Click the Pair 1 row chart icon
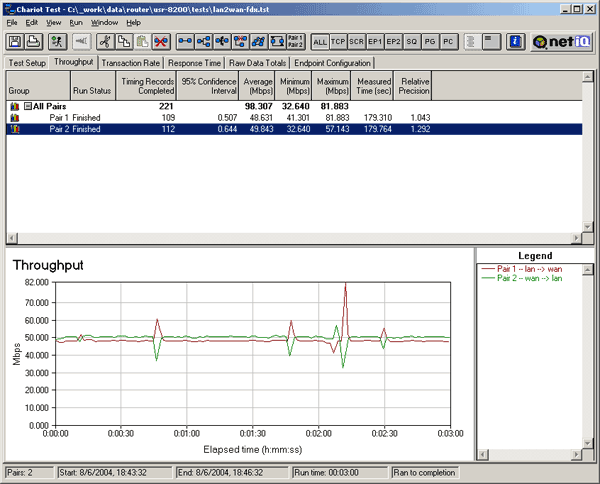Image resolution: width=600 pixels, height=484 pixels. [x=15, y=118]
